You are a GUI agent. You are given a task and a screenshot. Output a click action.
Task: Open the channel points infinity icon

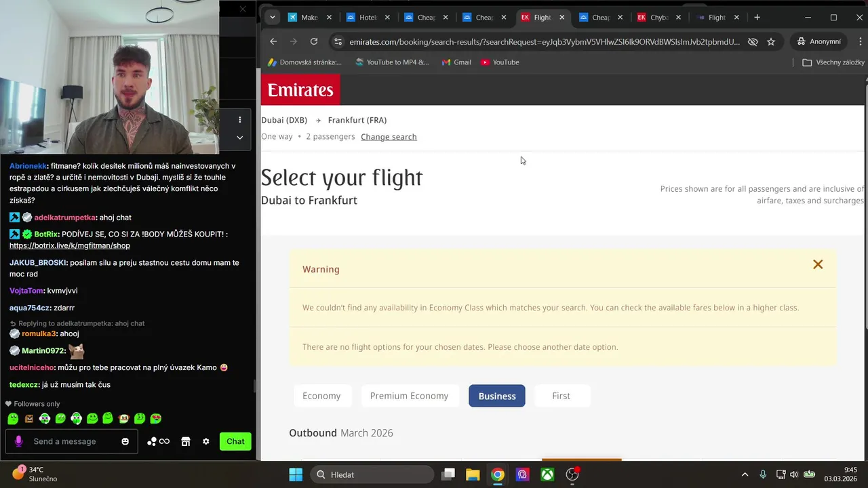click(x=159, y=441)
